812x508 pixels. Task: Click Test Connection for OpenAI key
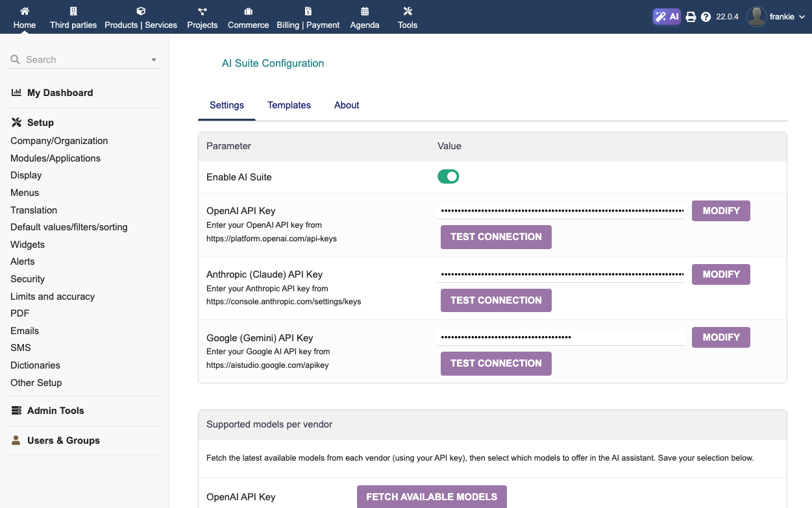(x=496, y=237)
